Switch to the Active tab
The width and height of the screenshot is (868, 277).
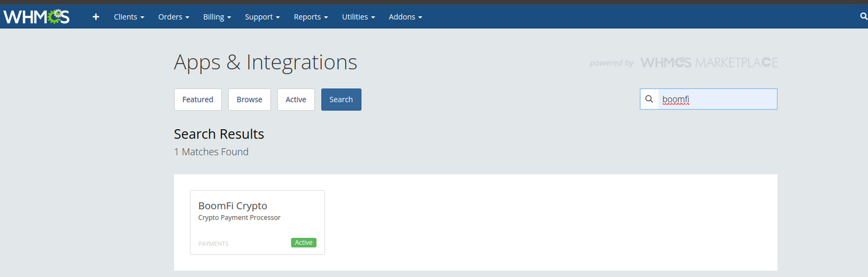point(296,99)
